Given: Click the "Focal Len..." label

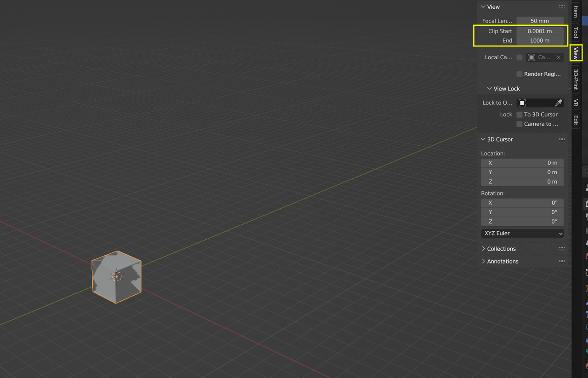Looking at the screenshot, I should [497, 21].
